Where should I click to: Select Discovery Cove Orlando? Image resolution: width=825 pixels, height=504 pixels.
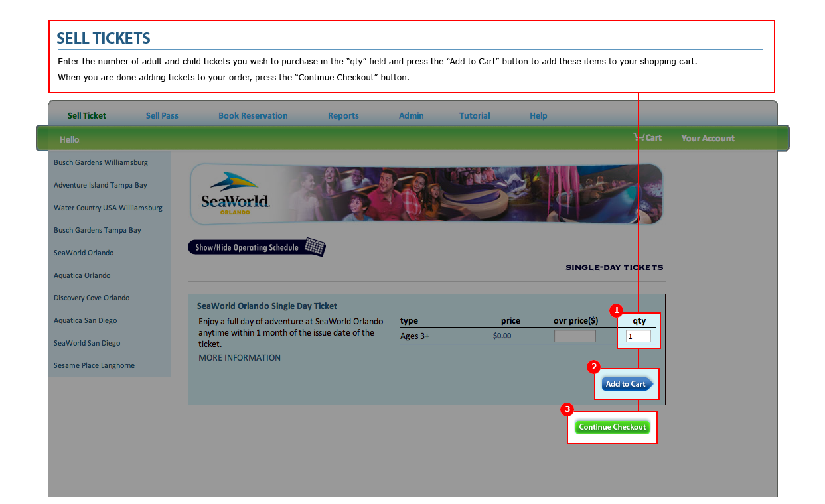click(x=92, y=298)
